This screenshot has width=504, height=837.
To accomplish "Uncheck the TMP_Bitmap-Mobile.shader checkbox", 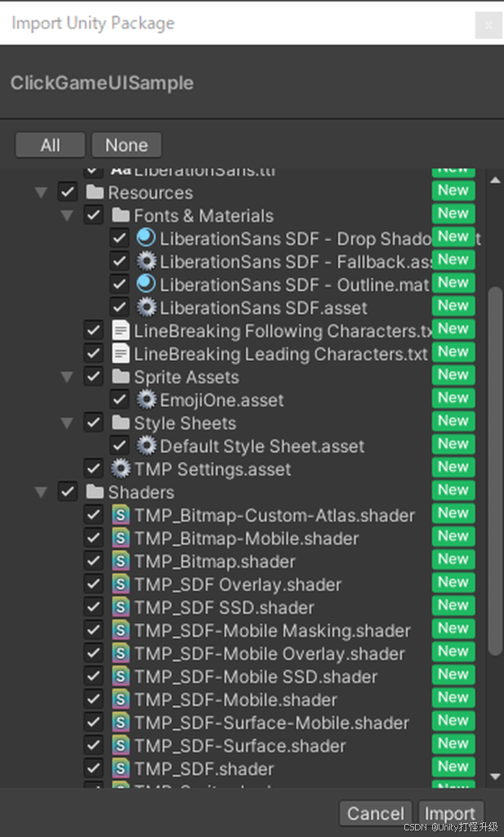I will pyautogui.click(x=94, y=538).
